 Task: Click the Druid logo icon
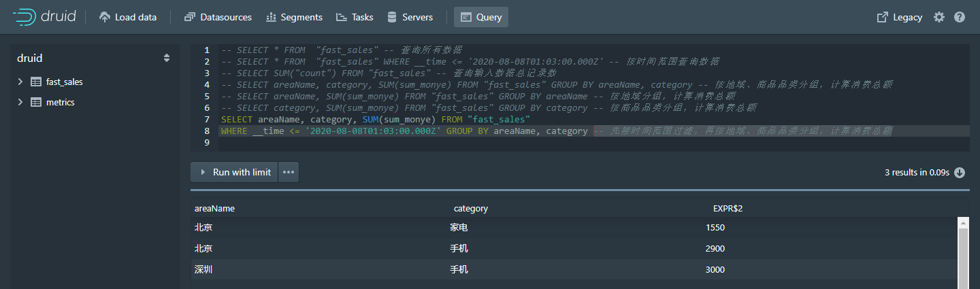(24, 17)
